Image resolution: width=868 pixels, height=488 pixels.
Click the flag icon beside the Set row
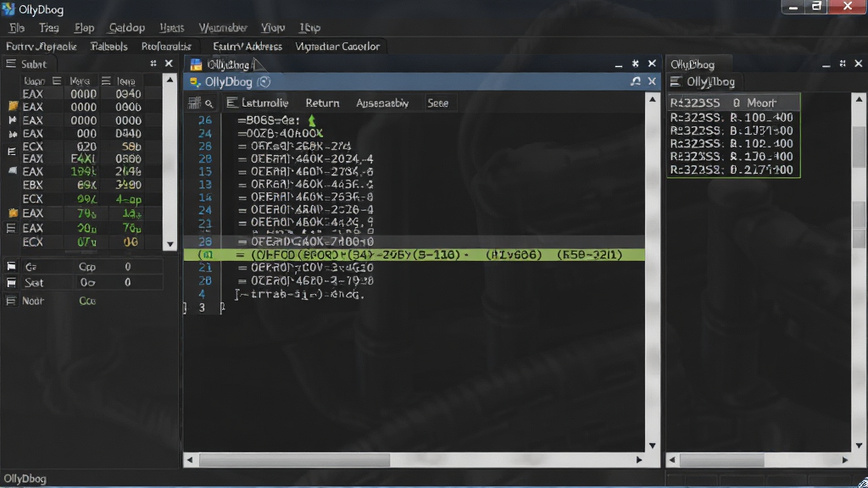point(11,283)
